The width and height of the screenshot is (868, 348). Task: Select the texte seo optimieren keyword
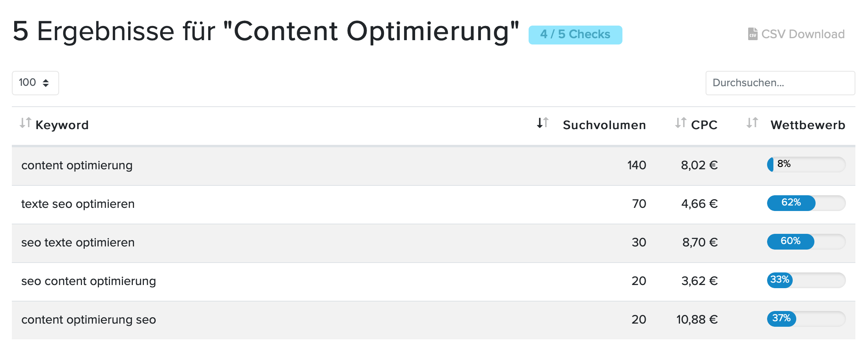click(x=78, y=204)
